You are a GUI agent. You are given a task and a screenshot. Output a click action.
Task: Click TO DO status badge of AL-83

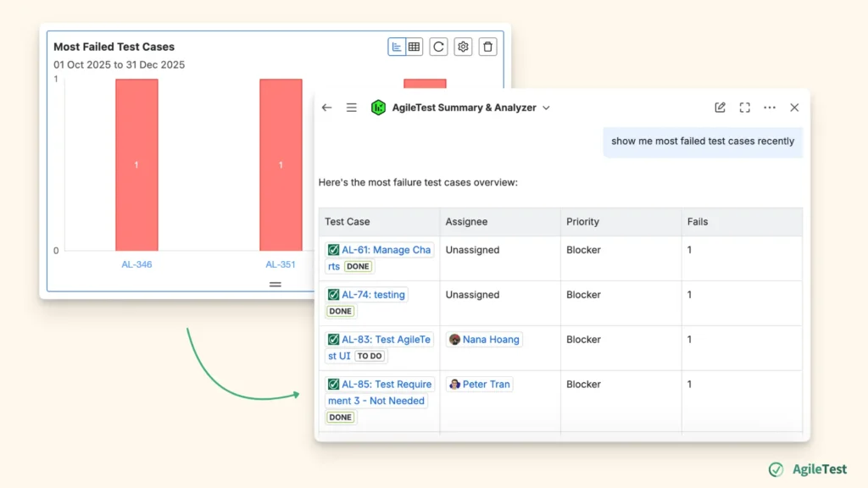pyautogui.click(x=370, y=357)
